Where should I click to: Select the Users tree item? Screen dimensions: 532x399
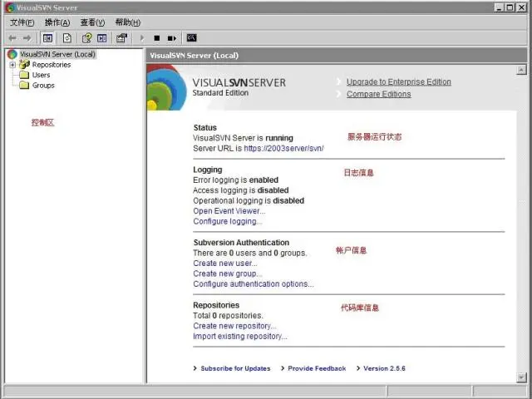(x=41, y=75)
